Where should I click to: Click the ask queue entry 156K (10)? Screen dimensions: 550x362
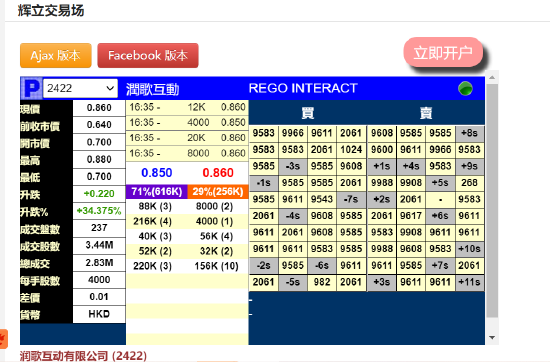[216, 266]
